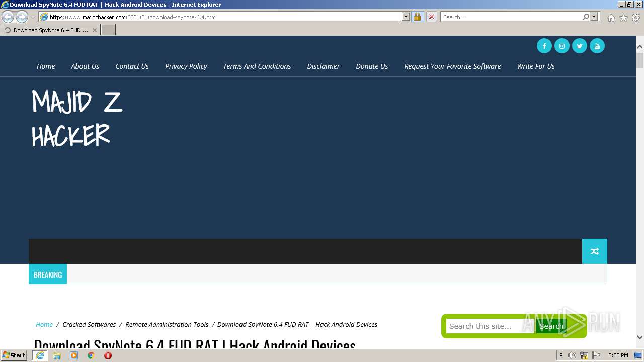Image resolution: width=644 pixels, height=362 pixels.
Task: Click the security lock icon in address bar
Action: (x=417, y=17)
